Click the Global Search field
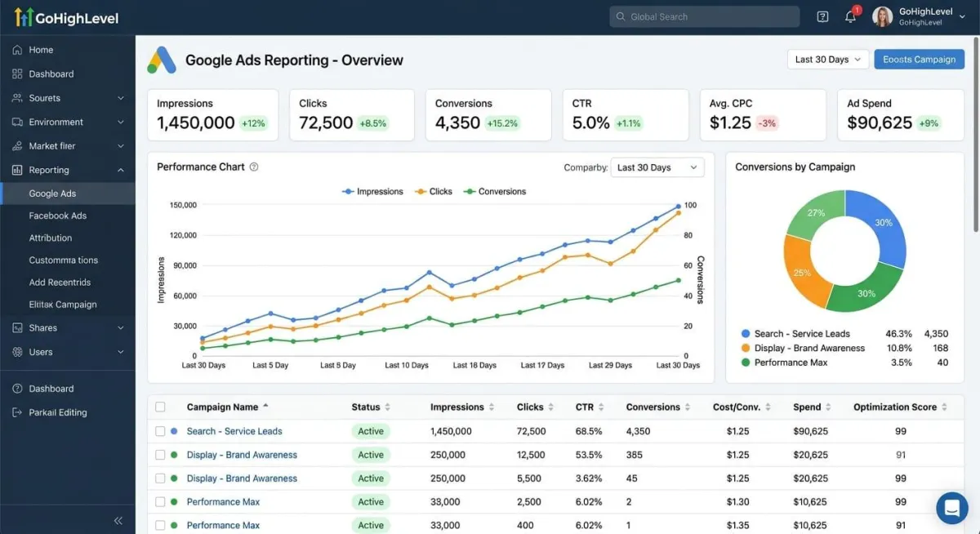The height and width of the screenshot is (534, 980). [x=704, y=16]
